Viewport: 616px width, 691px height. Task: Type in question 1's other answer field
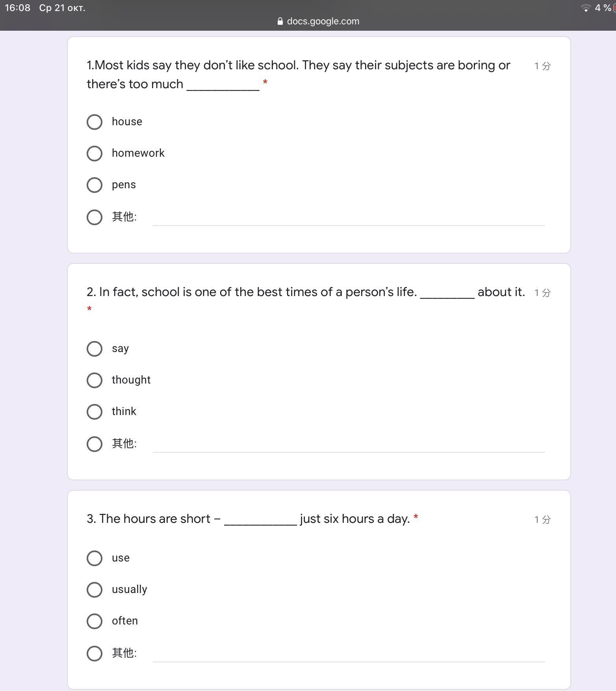pos(349,218)
